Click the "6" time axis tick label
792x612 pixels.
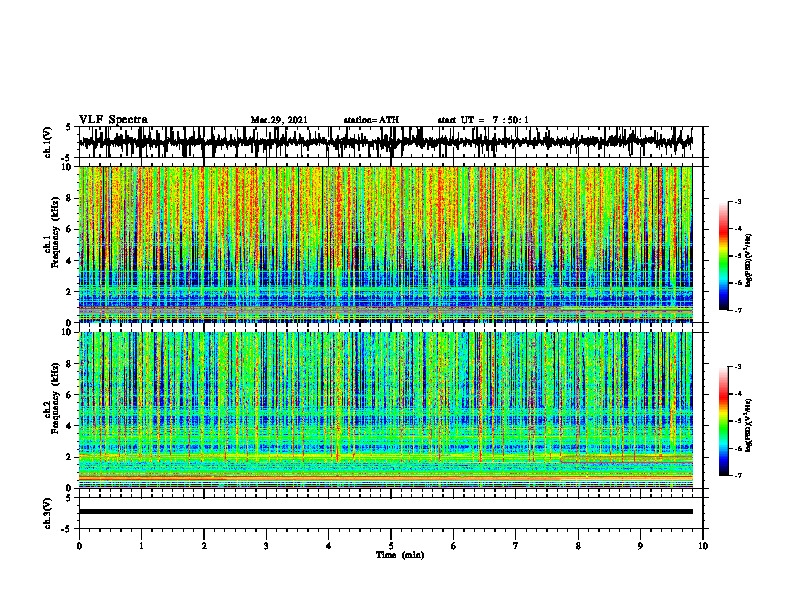coord(454,546)
